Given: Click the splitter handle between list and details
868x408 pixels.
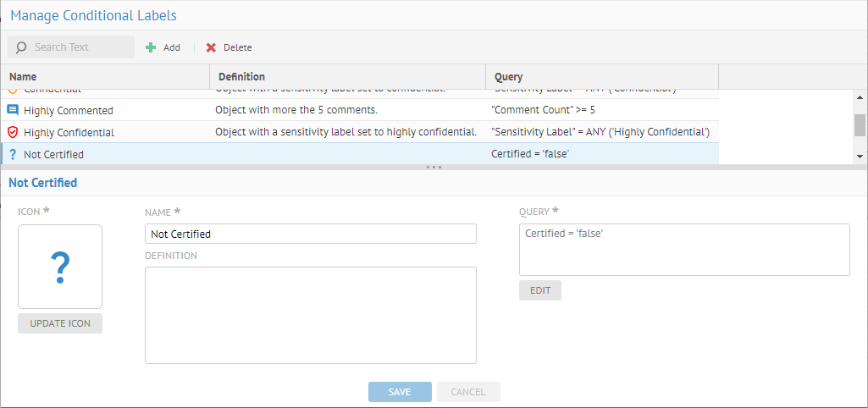Looking at the screenshot, I should point(434,168).
